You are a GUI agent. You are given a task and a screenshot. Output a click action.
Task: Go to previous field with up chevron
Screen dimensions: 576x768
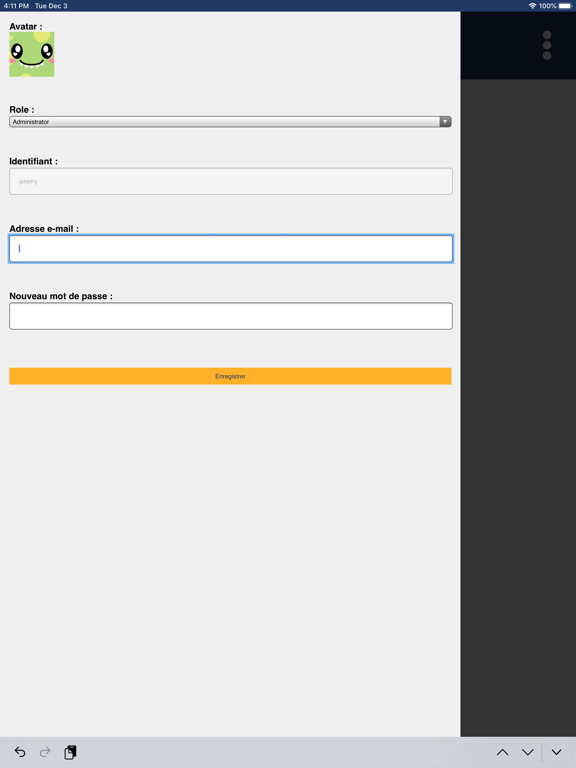pyautogui.click(x=503, y=752)
